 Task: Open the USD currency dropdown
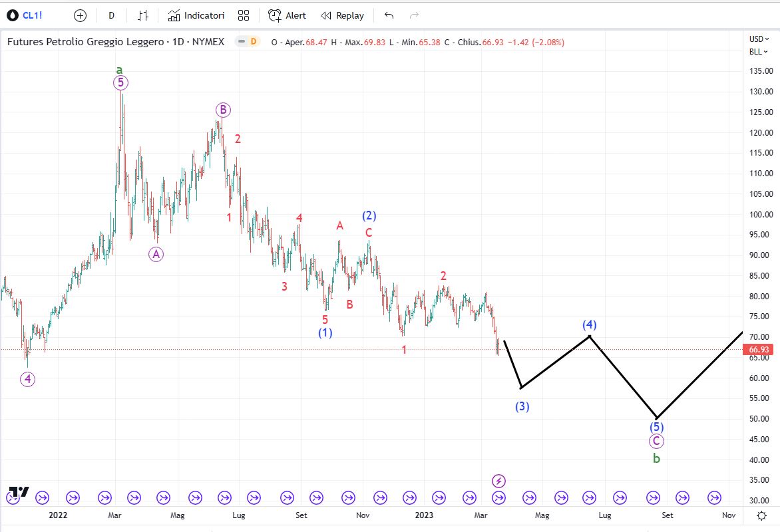click(759, 39)
